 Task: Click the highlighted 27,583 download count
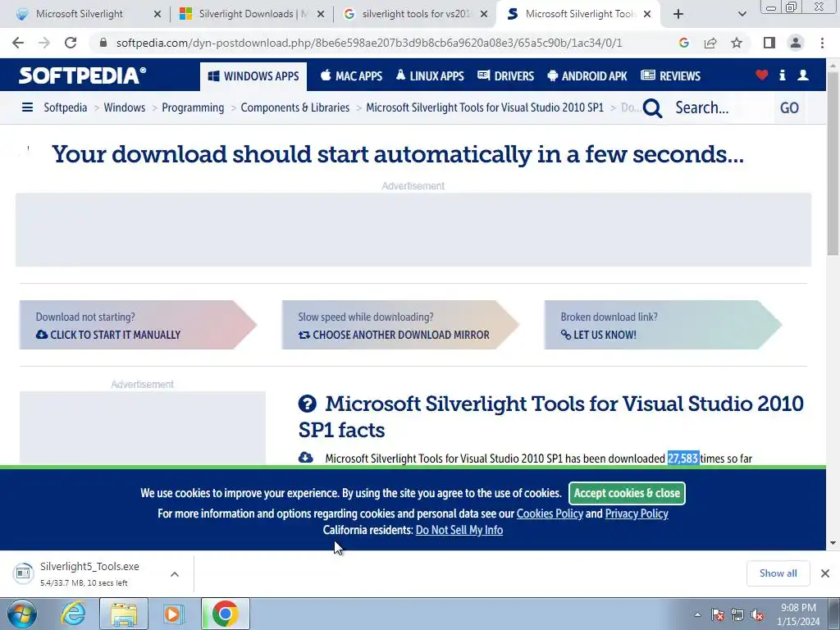683,459
